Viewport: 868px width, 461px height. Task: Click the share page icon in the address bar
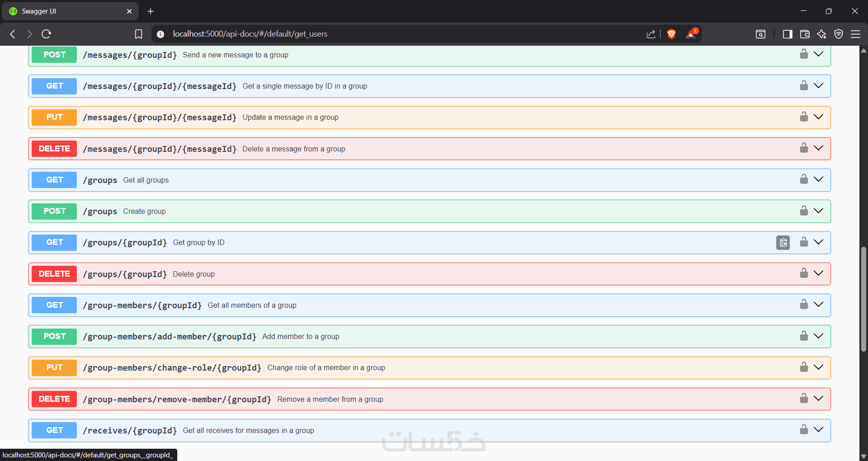click(x=651, y=34)
